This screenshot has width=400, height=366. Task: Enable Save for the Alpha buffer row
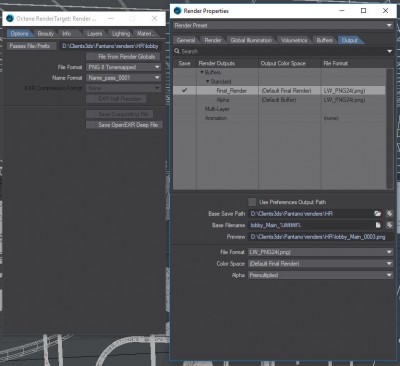184,100
